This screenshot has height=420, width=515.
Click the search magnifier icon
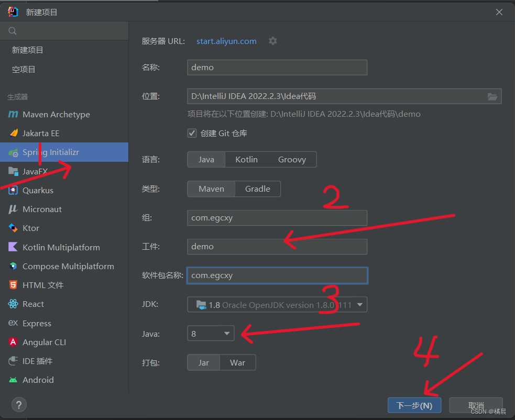pyautogui.click(x=13, y=31)
